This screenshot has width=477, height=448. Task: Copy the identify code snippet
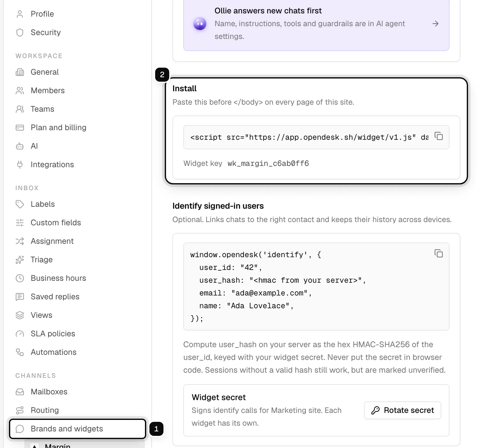coord(439,253)
